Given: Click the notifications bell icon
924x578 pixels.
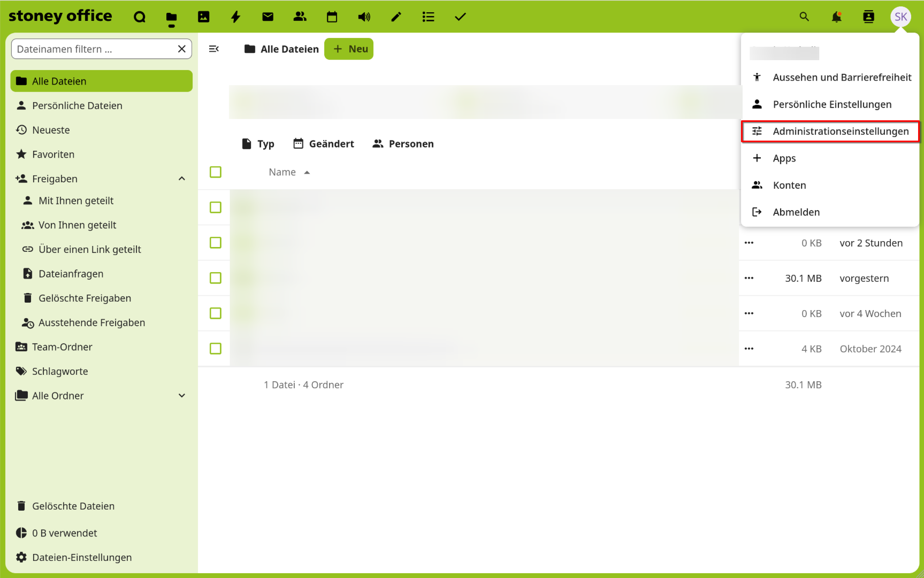Looking at the screenshot, I should [836, 17].
